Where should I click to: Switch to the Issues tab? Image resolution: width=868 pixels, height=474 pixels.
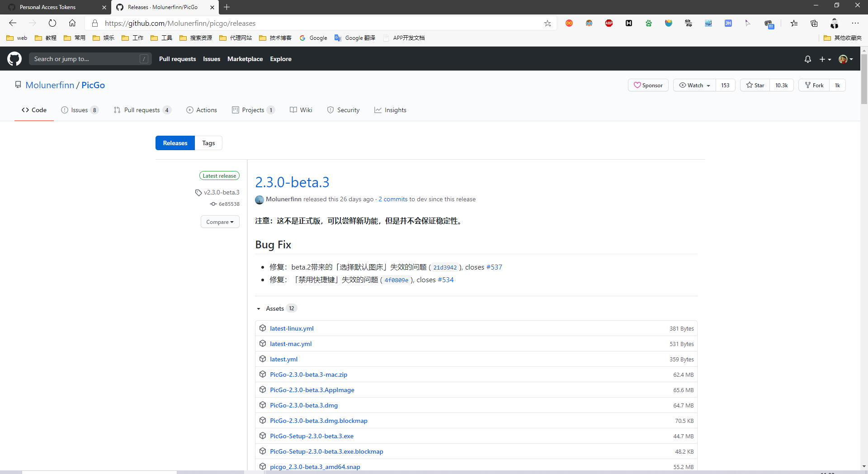80,110
